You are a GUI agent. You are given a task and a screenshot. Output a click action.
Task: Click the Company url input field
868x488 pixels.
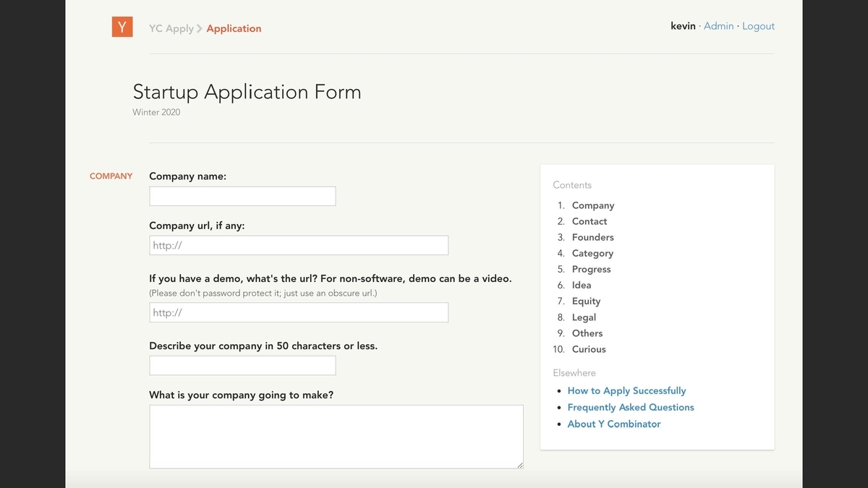[299, 245]
